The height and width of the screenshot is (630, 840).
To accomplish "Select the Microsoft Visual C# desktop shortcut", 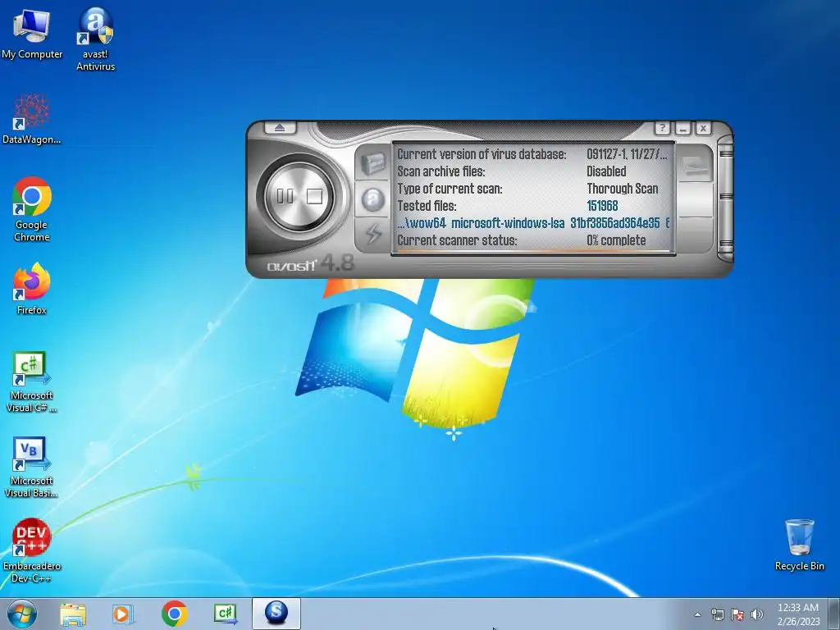I will point(32,382).
